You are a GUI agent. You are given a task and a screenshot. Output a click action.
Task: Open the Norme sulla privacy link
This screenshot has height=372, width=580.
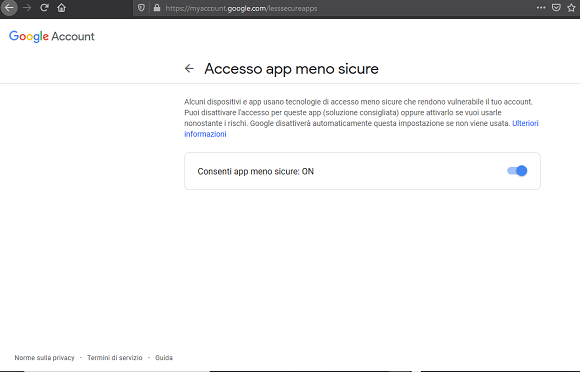coord(44,358)
